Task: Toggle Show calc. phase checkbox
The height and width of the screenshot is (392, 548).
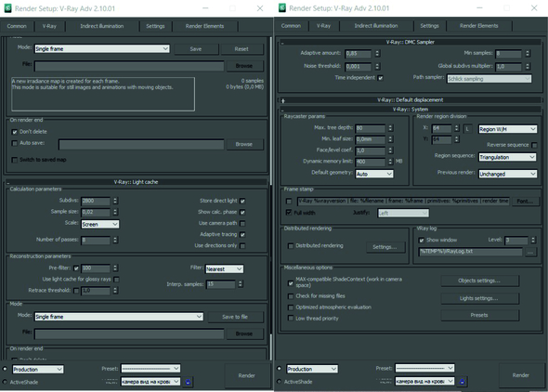Action: pos(242,212)
